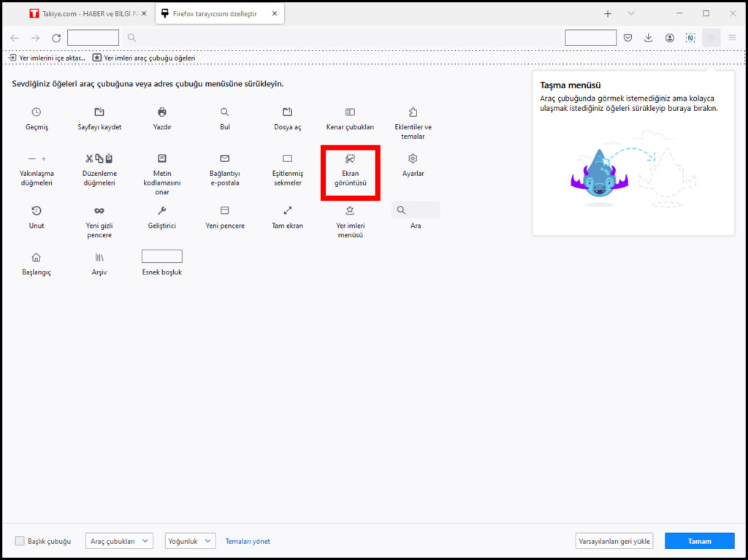This screenshot has width=748, height=560.
Task: Enable the Başlık çubuğu checkbox
Action: (20, 541)
